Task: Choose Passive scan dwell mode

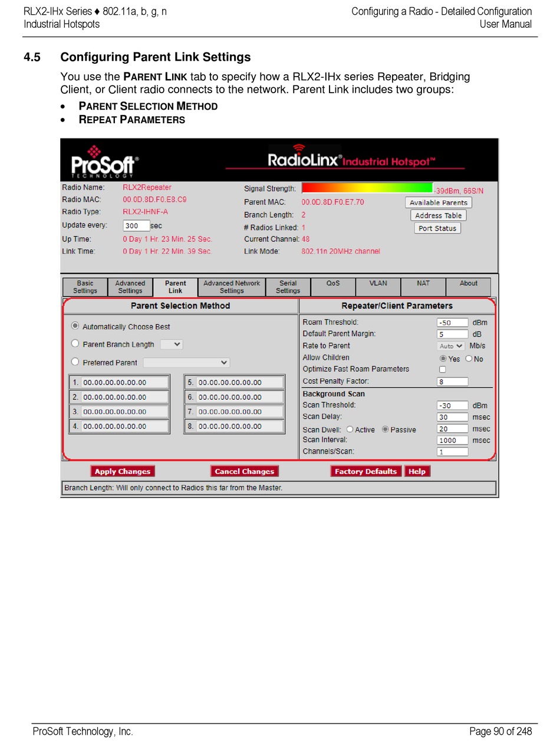Action: pos(385,429)
